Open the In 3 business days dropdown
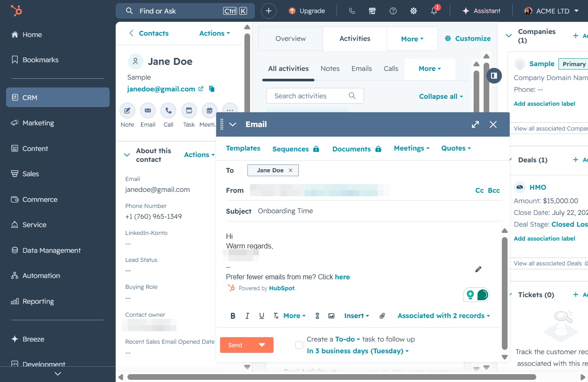 pos(358,351)
